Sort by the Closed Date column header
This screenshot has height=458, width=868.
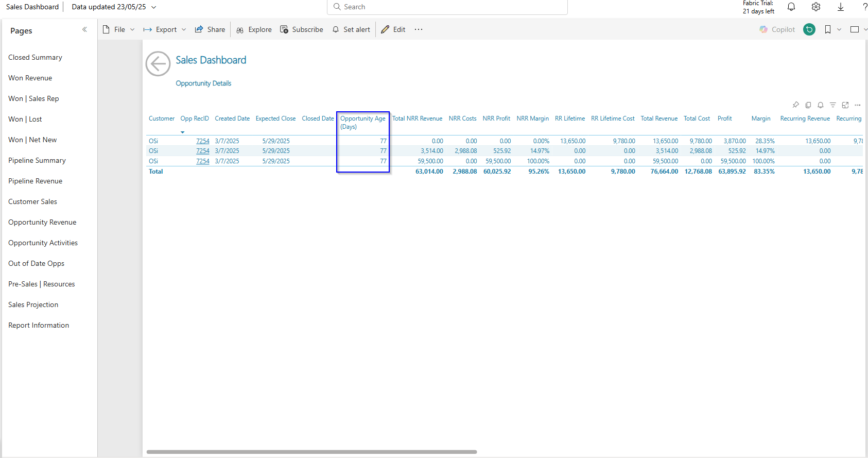(x=318, y=118)
